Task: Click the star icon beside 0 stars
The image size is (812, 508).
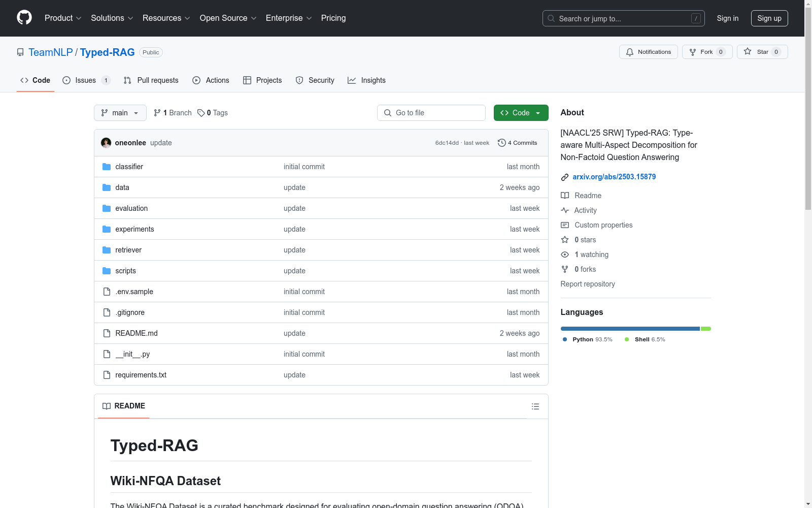Action: [565, 240]
